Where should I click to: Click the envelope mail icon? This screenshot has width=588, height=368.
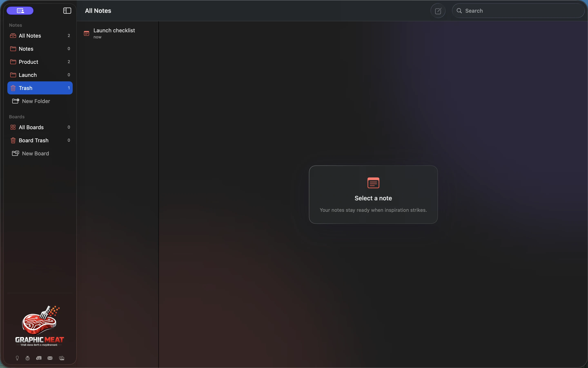(50, 358)
